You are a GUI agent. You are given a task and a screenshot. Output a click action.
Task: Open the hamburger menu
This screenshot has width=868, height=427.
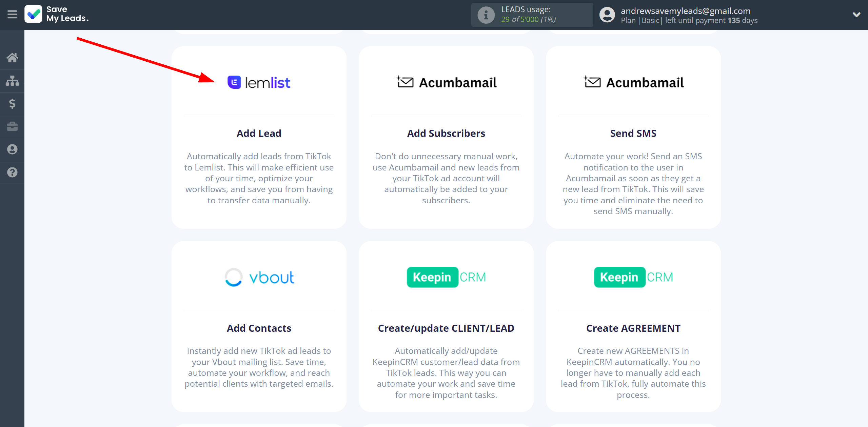(x=12, y=15)
